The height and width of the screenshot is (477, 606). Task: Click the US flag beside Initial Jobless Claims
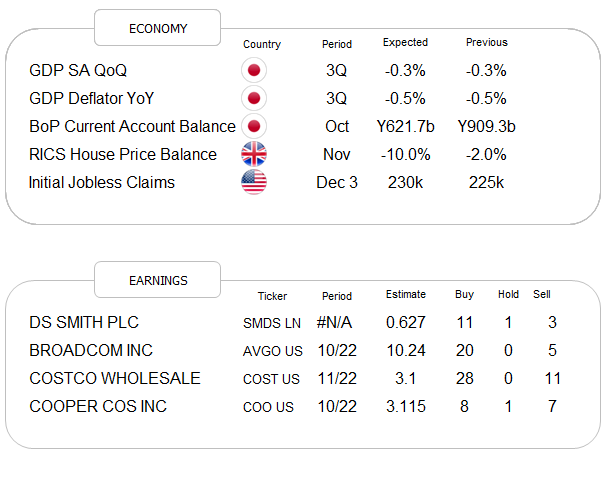click(x=254, y=182)
